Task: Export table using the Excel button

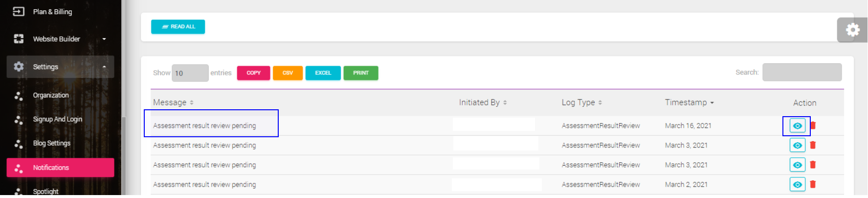Action: (323, 73)
